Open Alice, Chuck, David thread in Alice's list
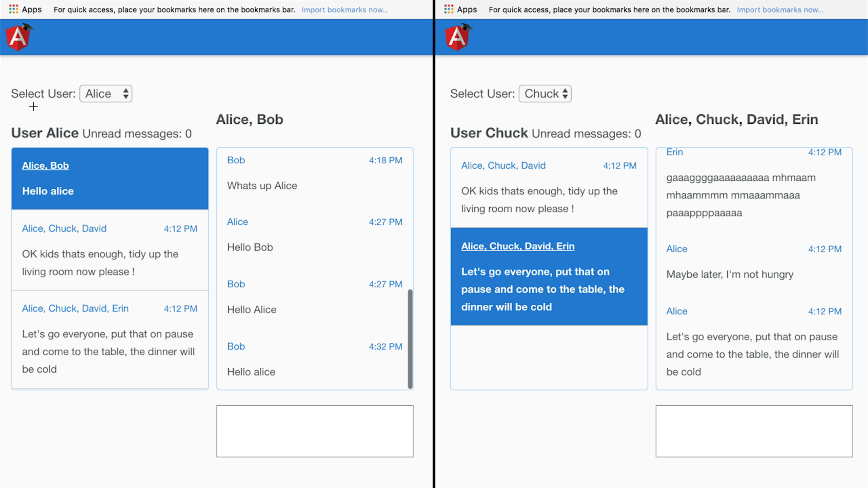This screenshot has width=868, height=488. click(110, 250)
